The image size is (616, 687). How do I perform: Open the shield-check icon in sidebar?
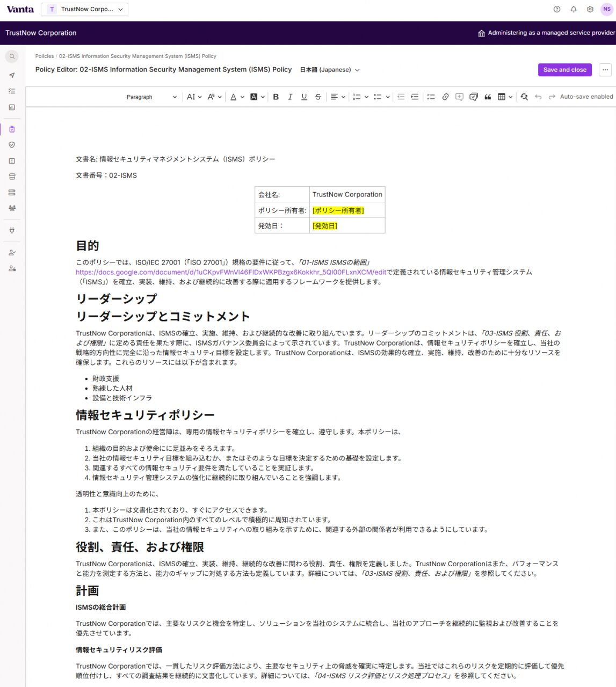coord(12,145)
